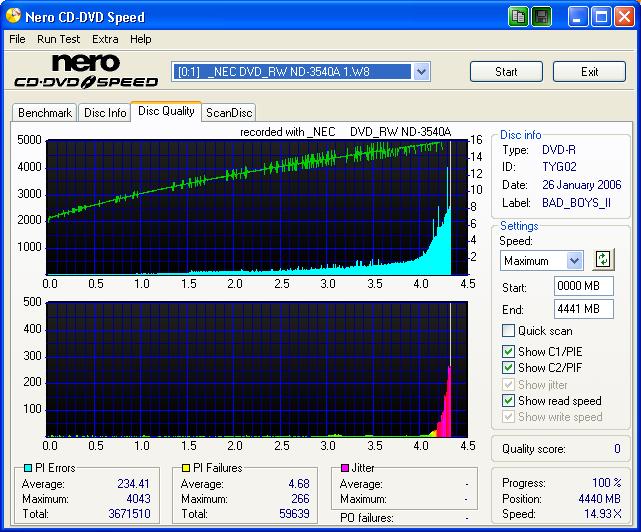Click the cyan PI Errors legend square
Viewport: 641px width, 532px height.
click(27, 468)
